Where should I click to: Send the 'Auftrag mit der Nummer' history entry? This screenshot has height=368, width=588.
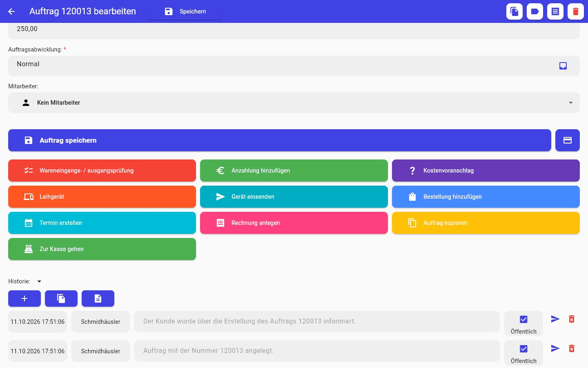pyautogui.click(x=555, y=348)
